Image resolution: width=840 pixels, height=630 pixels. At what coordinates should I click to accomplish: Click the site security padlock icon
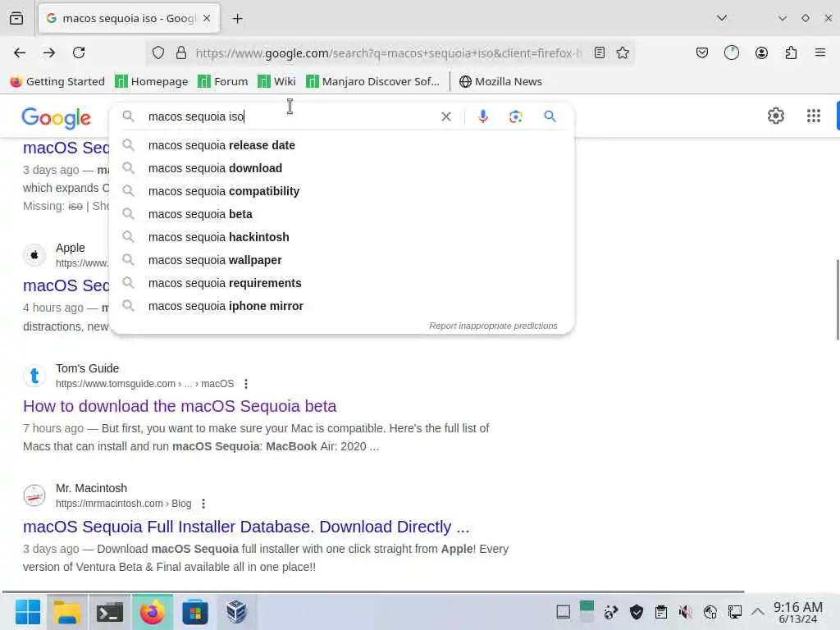tap(181, 52)
